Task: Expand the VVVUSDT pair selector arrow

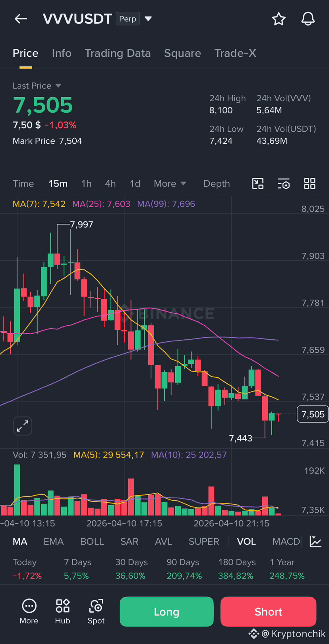Action: pyautogui.click(x=148, y=19)
